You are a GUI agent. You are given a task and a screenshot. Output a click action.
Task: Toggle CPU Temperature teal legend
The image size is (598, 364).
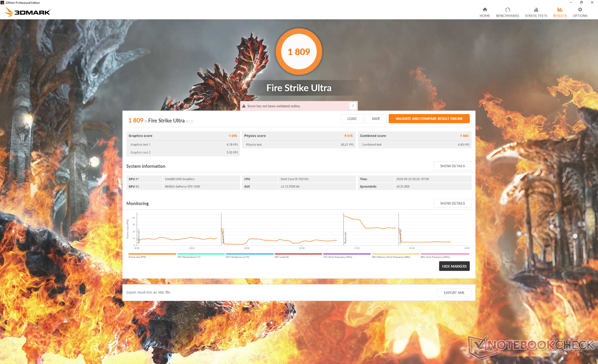click(x=201, y=255)
